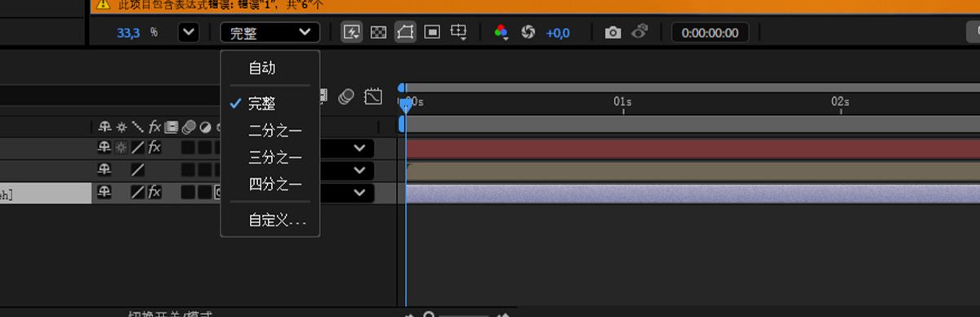Screen dimensions: 980x317
Task: Click the collapse transformations sun header icon
Action: pos(121,127)
